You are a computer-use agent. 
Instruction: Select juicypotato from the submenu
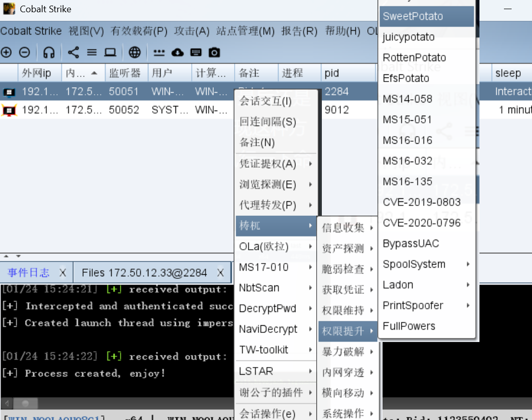pyautogui.click(x=427, y=37)
